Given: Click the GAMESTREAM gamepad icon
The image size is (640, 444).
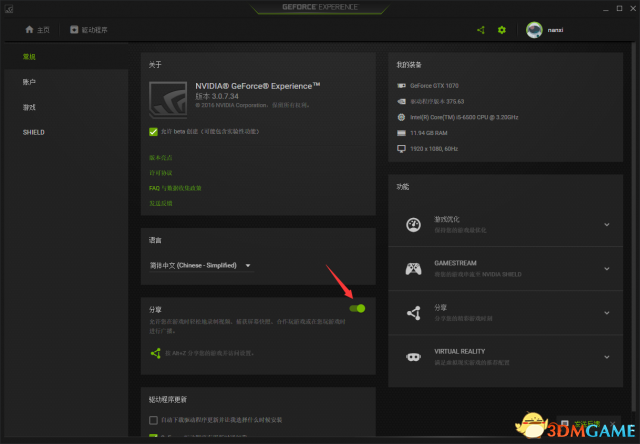Looking at the screenshot, I should (x=413, y=269).
